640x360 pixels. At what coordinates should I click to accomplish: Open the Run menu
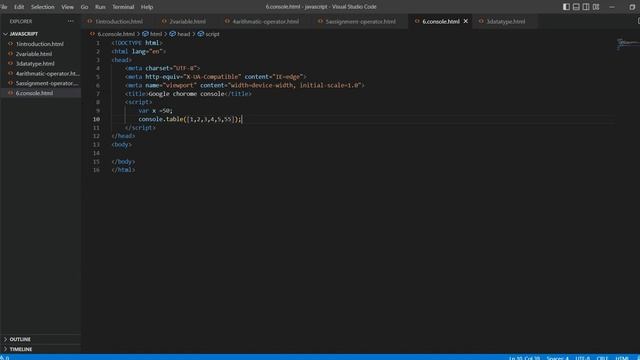click(100, 7)
